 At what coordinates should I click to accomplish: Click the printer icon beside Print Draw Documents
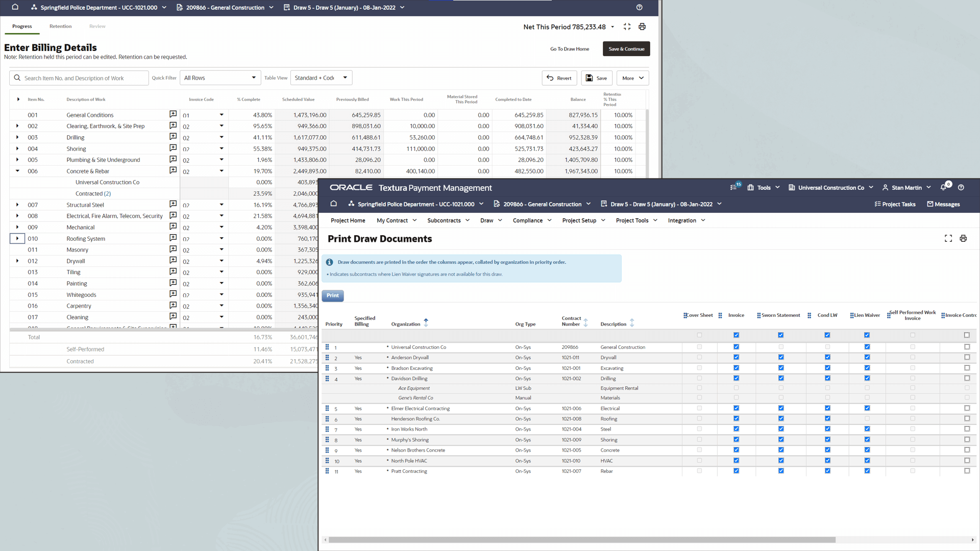tap(963, 238)
